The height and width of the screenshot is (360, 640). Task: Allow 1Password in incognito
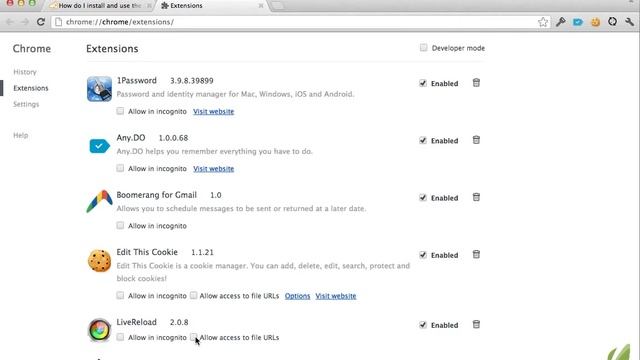(x=120, y=111)
